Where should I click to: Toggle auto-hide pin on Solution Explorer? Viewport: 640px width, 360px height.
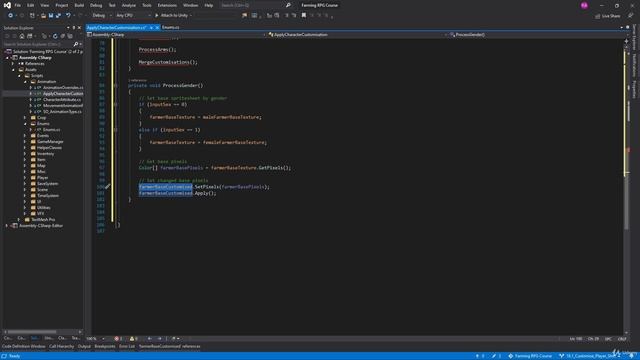(x=74, y=28)
